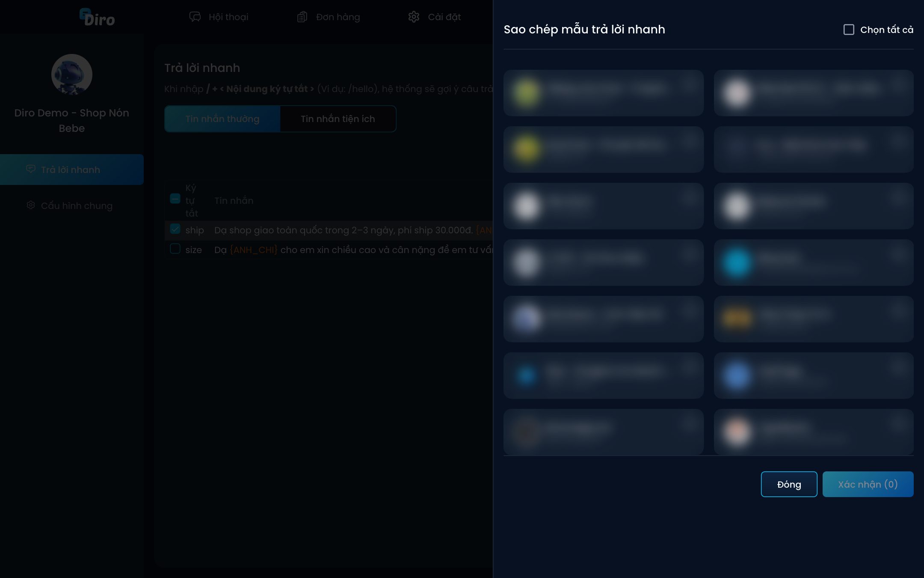Uncheck the 'ship' row checkbox
Screen dimensions: 924x578
pyautogui.click(x=175, y=229)
